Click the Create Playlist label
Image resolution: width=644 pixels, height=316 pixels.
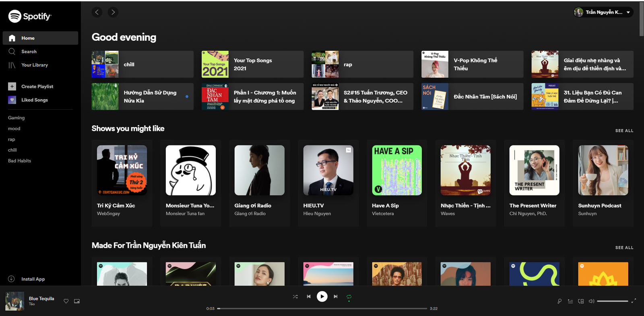[x=37, y=86]
